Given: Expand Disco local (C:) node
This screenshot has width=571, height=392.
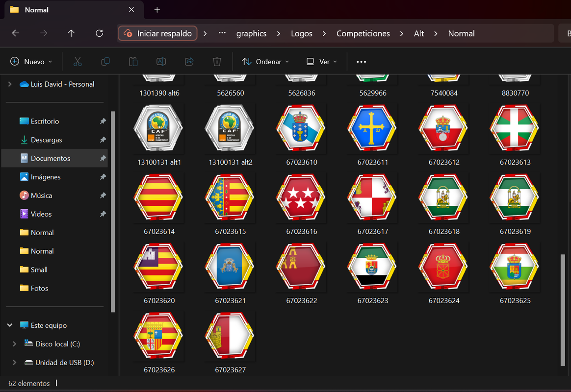Looking at the screenshot, I should click(x=14, y=343).
